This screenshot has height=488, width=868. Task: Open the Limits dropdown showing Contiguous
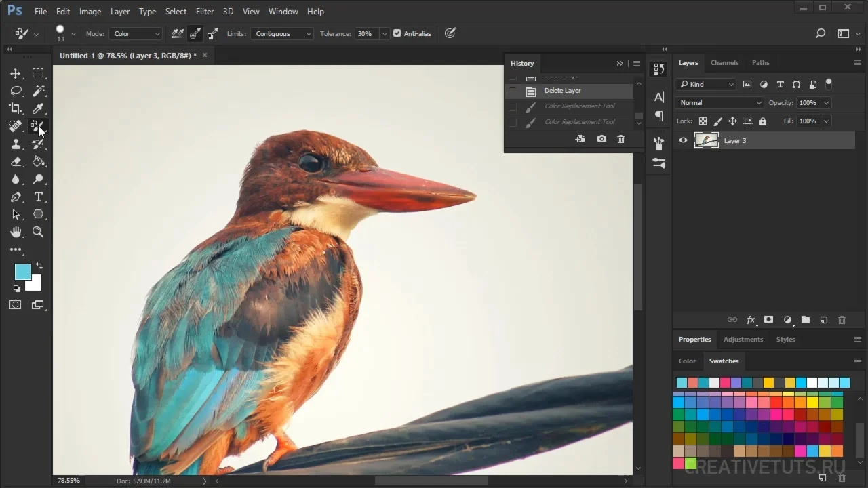282,33
